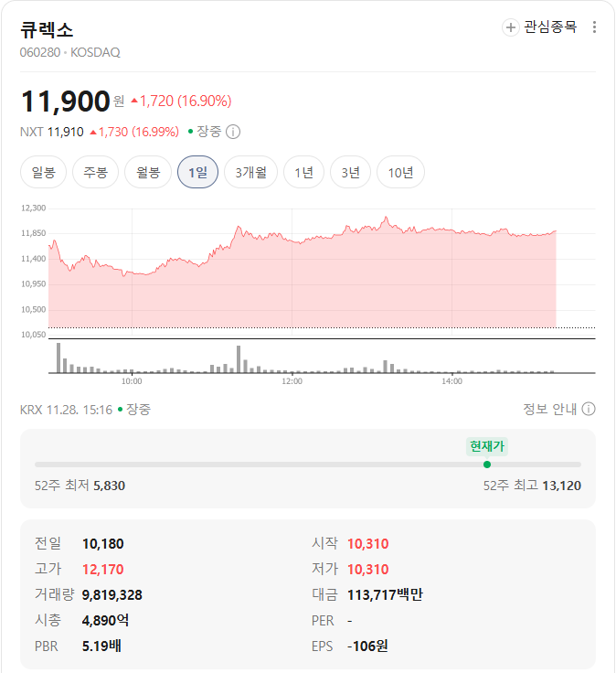The height and width of the screenshot is (673, 616).
Task: Click the tallest opening volume bar
Action: [x=58, y=358]
